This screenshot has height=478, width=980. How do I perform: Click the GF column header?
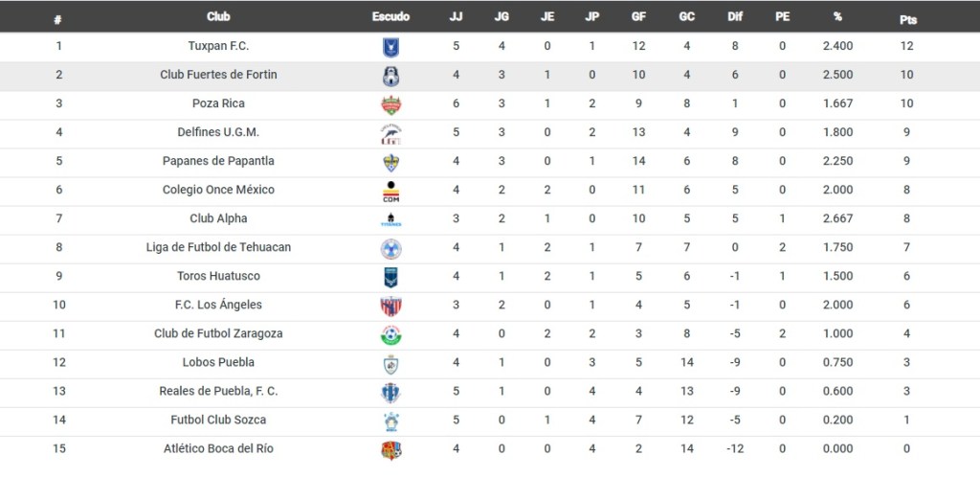638,16
